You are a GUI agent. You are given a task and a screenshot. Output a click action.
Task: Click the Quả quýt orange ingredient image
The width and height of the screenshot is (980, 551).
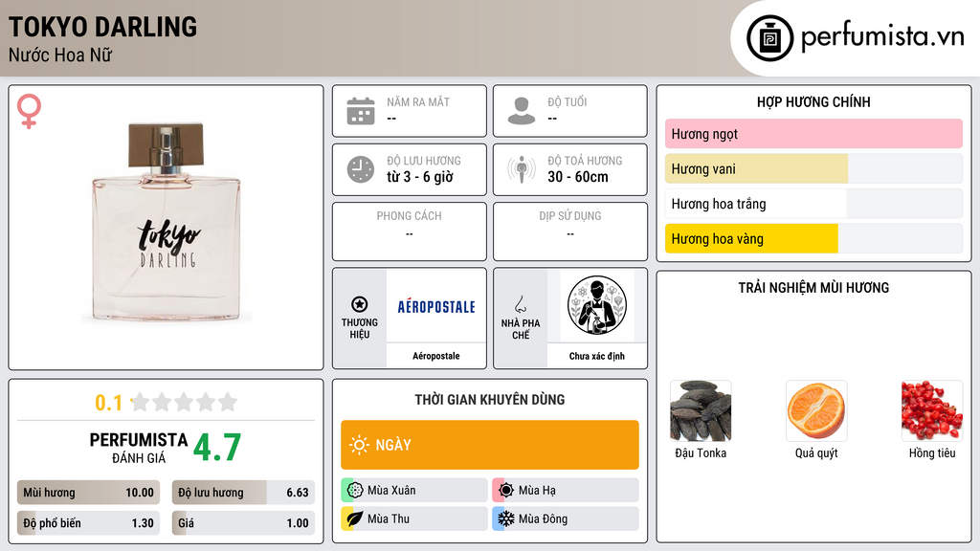point(816,411)
